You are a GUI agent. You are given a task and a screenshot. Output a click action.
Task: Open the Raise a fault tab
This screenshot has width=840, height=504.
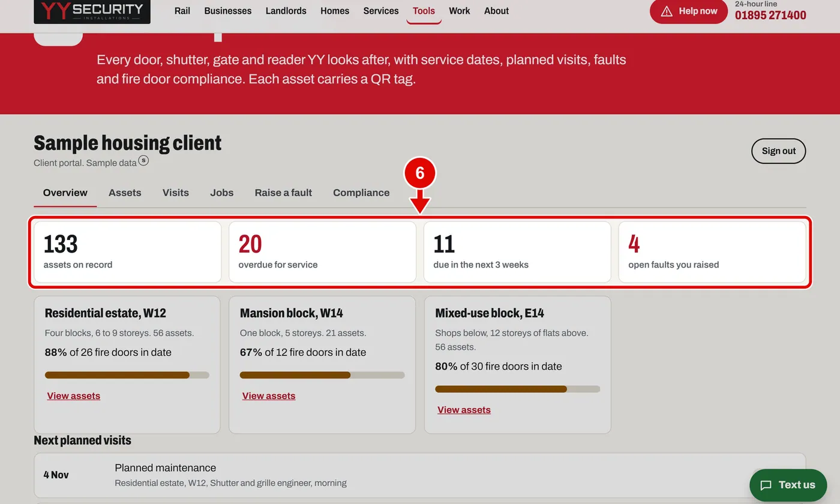283,193
